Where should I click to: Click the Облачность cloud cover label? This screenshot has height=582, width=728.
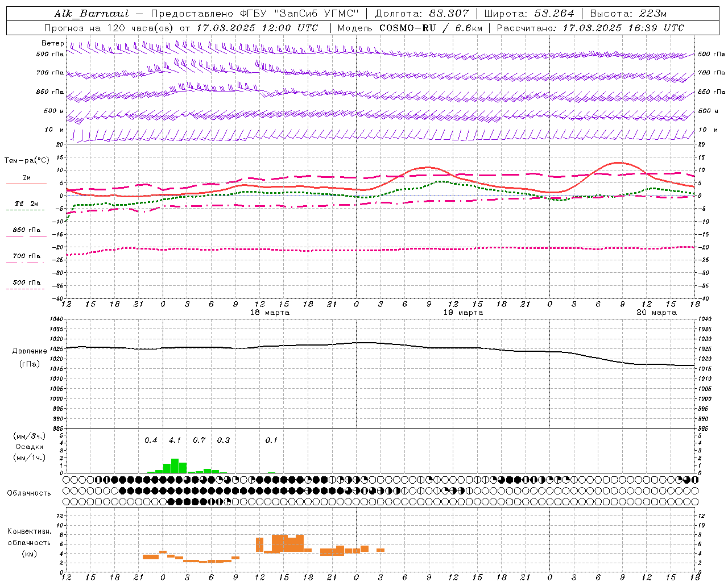tap(29, 493)
